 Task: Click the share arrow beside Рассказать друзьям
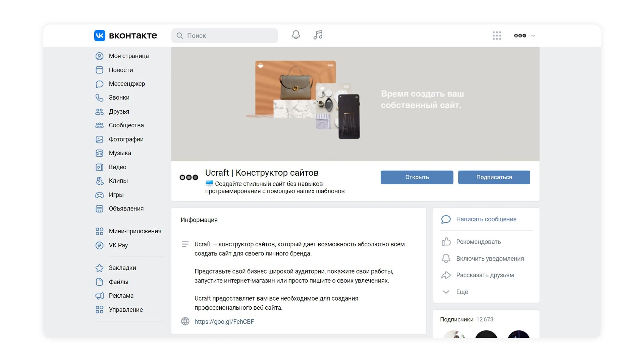(446, 275)
